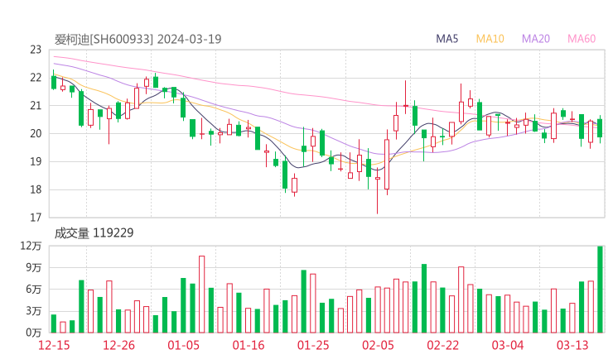This screenshot has width=613, height=364.
Task: Click the 0万 volume axis label
Action: pos(34,333)
